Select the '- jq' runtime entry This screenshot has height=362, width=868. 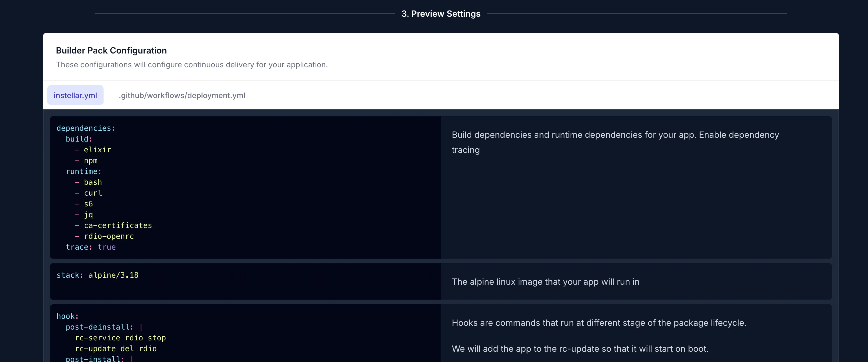pos(84,214)
